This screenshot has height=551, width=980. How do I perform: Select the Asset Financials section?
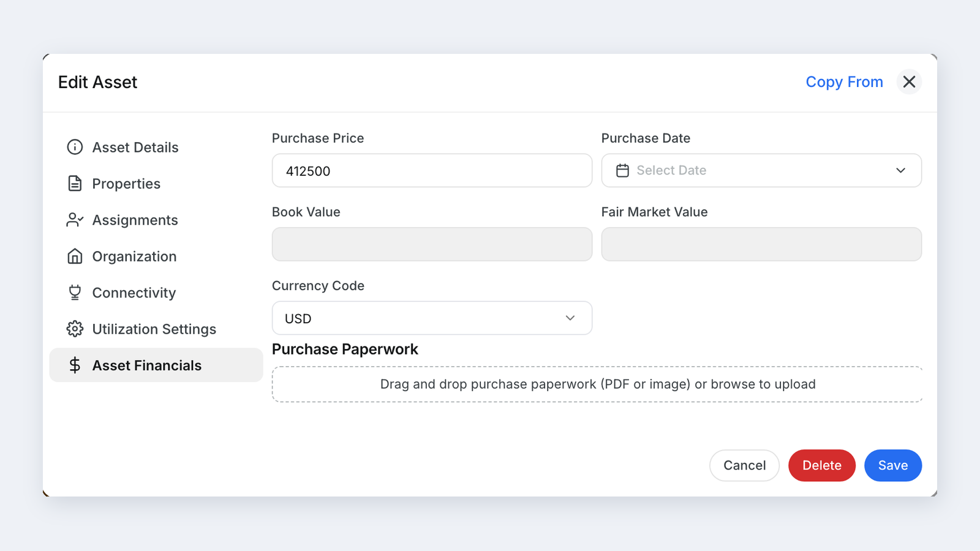click(x=156, y=365)
